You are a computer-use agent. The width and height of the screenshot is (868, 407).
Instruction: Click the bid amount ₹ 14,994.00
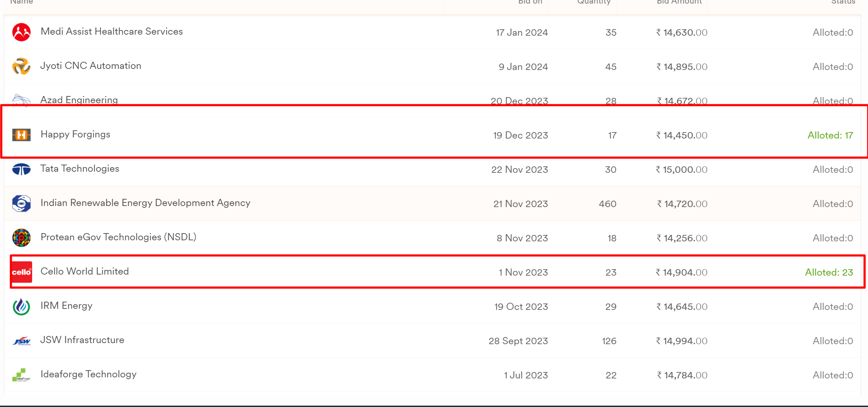tap(681, 341)
